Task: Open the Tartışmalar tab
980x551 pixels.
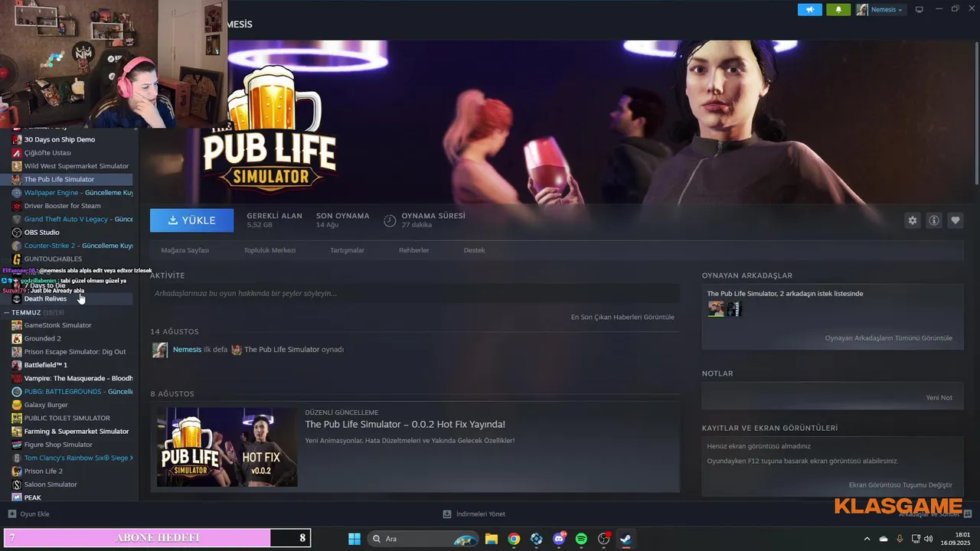Action: click(x=347, y=250)
